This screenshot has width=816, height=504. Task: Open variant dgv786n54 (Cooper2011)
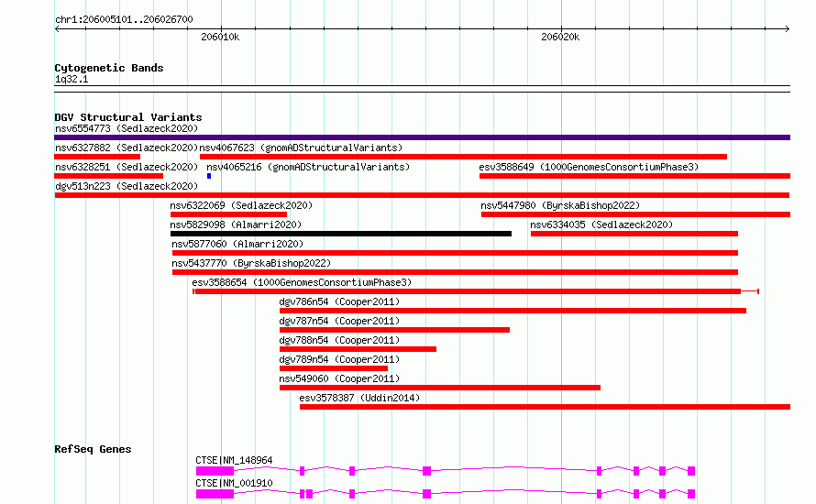(339, 301)
